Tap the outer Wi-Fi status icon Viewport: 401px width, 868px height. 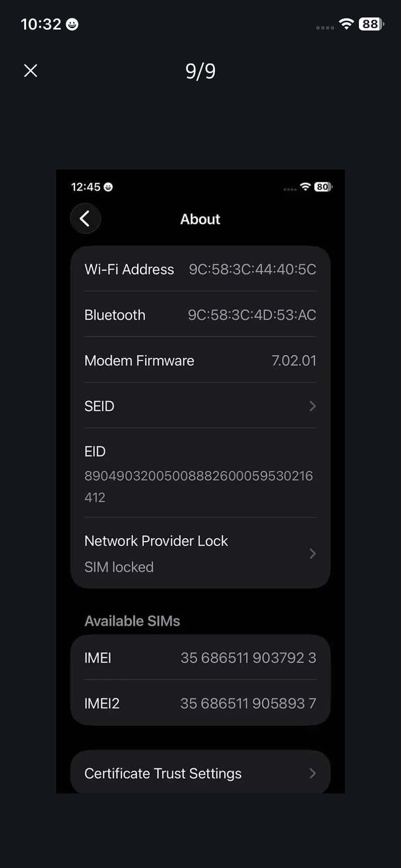[x=346, y=24]
